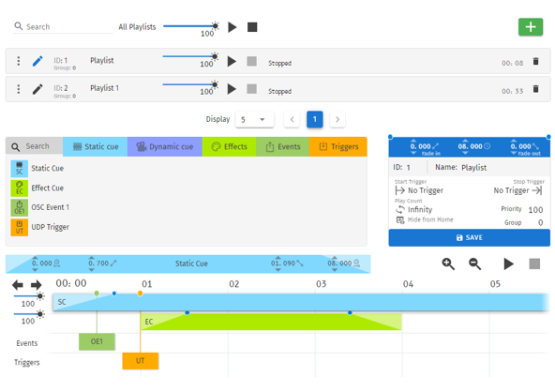The width and height of the screenshot is (555, 392).
Task: Select page 1 in pagination
Action: (x=315, y=119)
